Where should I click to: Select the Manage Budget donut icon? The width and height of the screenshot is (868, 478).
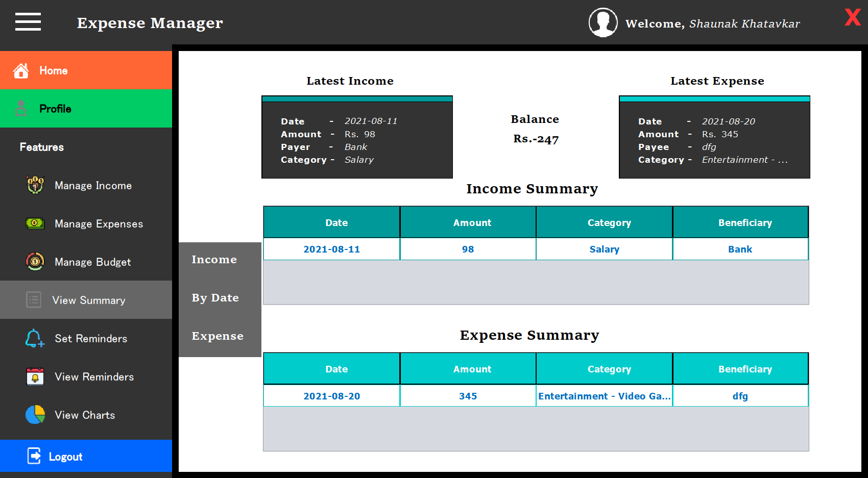pos(34,262)
